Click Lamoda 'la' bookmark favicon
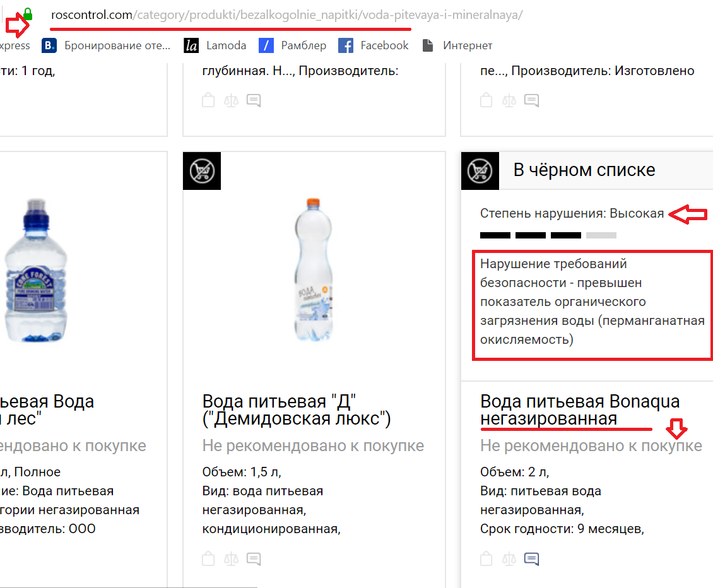The width and height of the screenshot is (713, 588). click(x=191, y=45)
